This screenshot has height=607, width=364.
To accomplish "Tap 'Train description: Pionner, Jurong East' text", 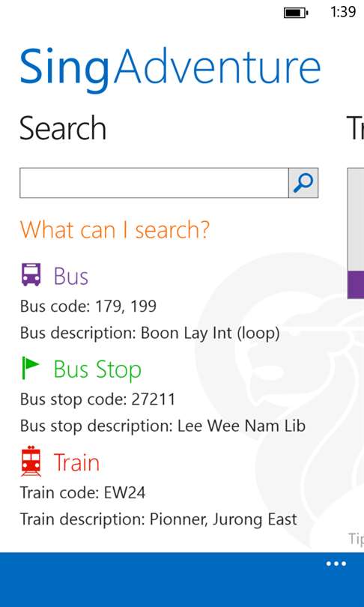I will click(159, 519).
